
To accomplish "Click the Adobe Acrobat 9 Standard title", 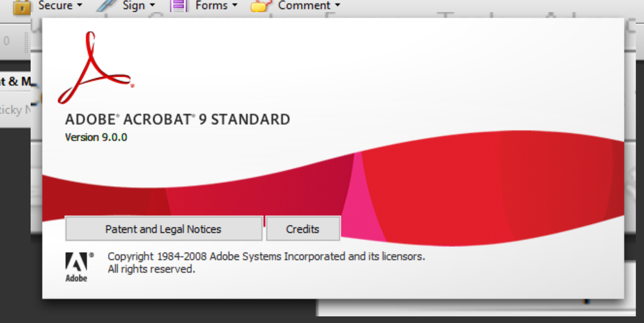I will (177, 119).
